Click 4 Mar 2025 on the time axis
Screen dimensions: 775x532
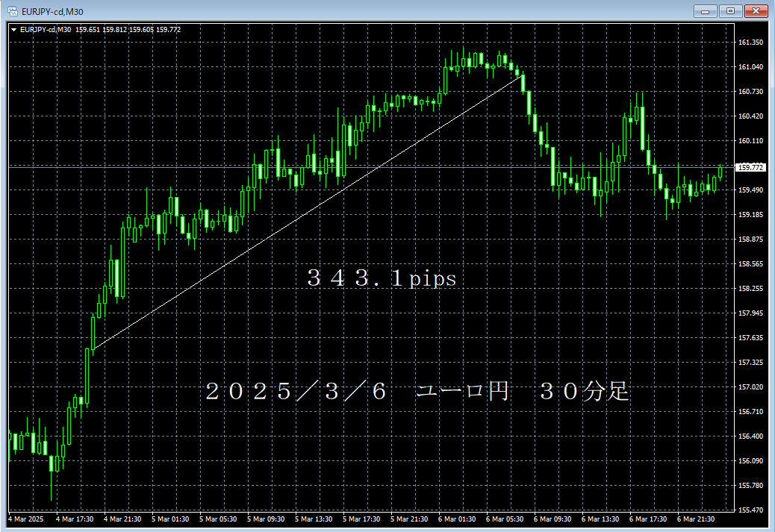click(x=24, y=518)
